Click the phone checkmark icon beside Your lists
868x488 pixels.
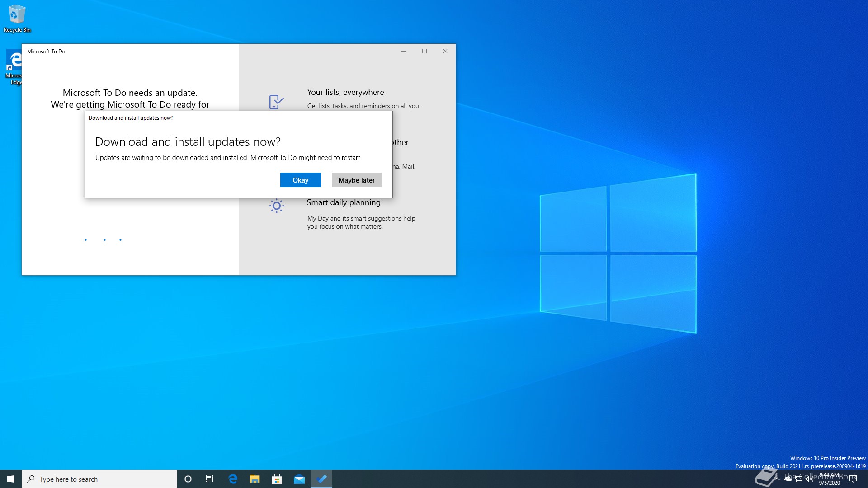(276, 102)
